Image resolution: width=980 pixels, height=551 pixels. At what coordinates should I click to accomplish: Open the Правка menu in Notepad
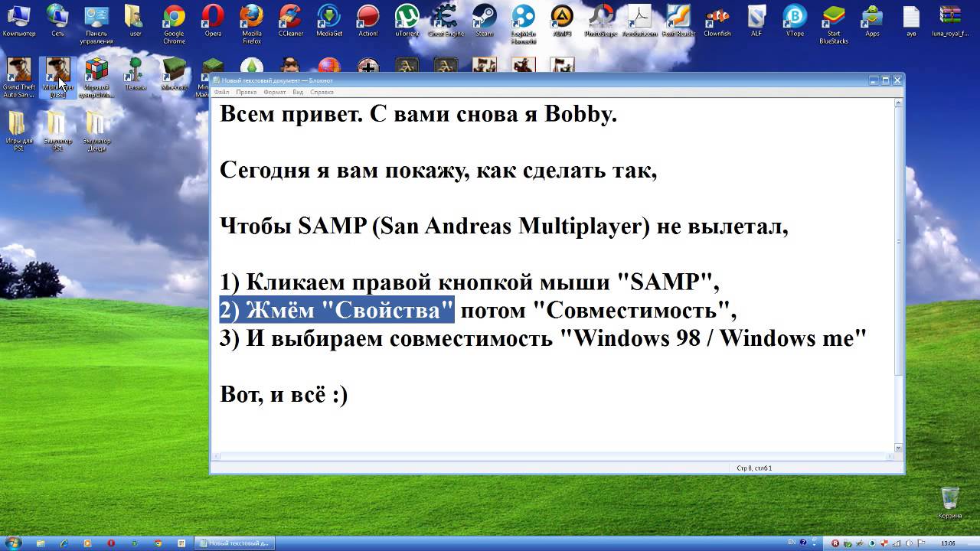point(247,92)
